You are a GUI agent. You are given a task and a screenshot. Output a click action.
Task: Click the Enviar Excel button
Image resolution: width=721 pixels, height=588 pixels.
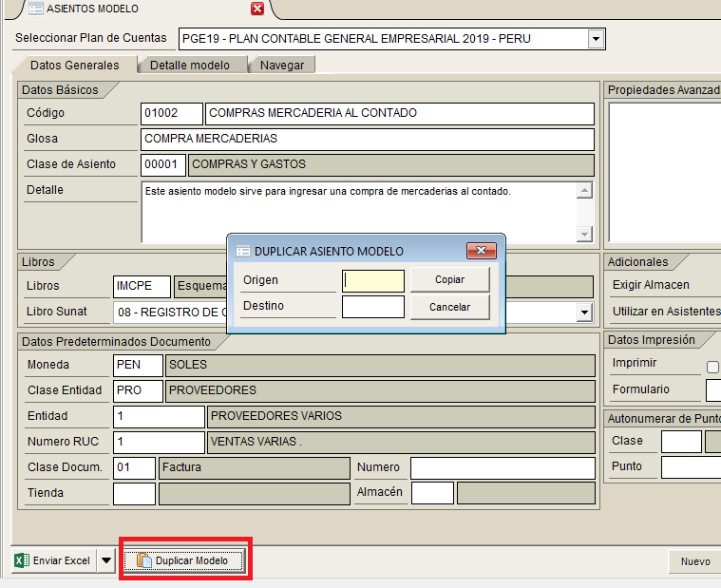tap(53, 560)
